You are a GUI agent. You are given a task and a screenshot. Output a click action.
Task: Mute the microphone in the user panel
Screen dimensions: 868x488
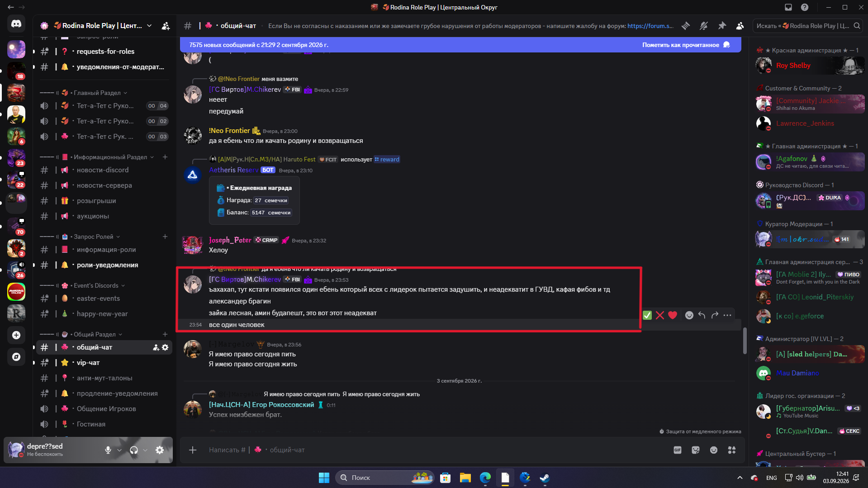click(x=108, y=450)
